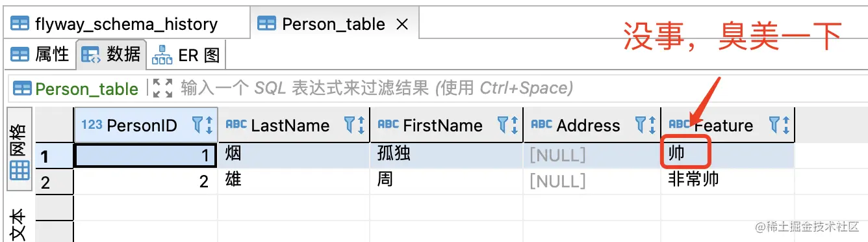868x242 pixels.
Task: Click the Feature column filter/sort icon
Action: (x=779, y=125)
